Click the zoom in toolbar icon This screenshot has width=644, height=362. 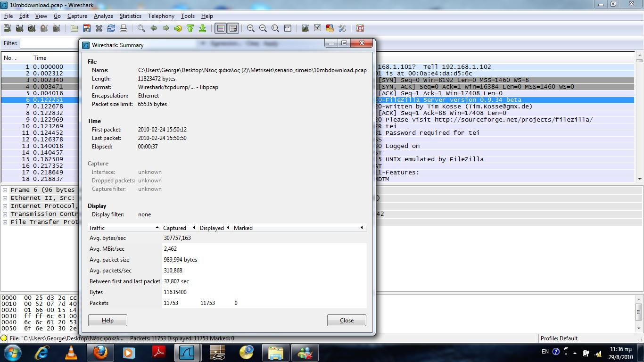(251, 28)
